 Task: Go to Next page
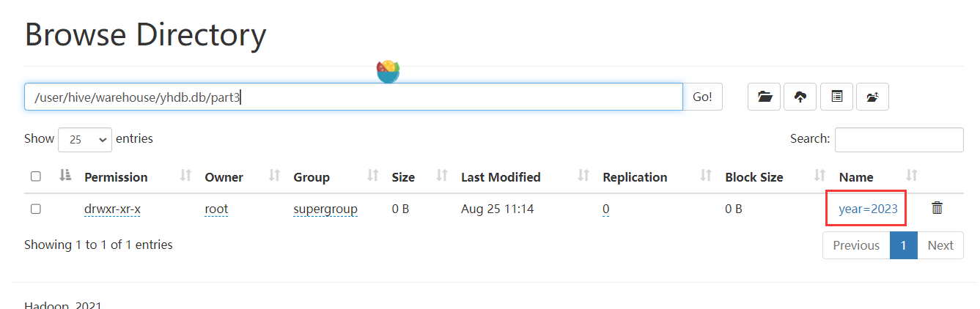click(x=940, y=245)
